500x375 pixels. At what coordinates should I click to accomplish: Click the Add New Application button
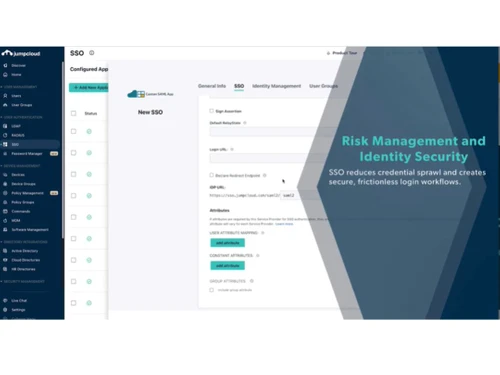[89, 87]
